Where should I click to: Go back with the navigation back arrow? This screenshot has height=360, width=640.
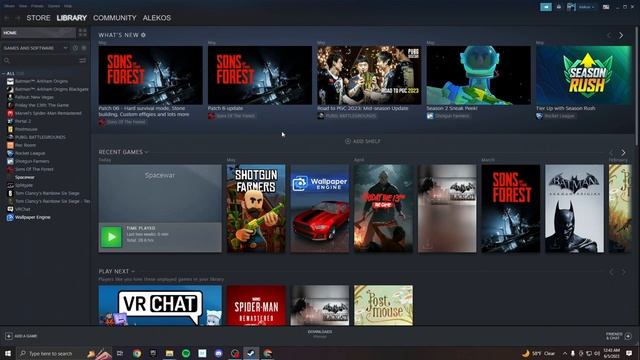click(7, 18)
